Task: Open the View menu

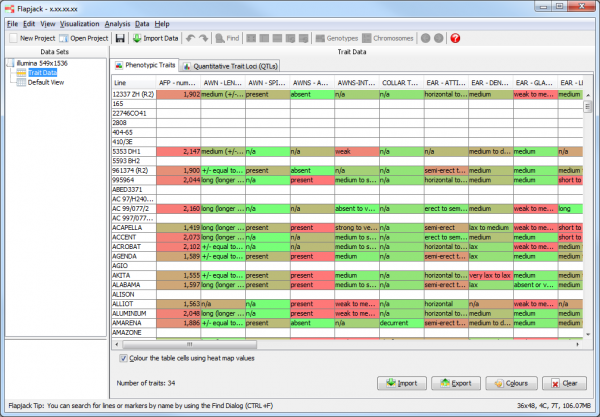Action: (x=48, y=24)
